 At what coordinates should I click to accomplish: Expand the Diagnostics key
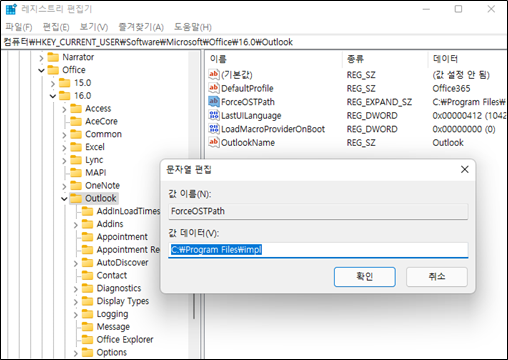click(x=76, y=289)
